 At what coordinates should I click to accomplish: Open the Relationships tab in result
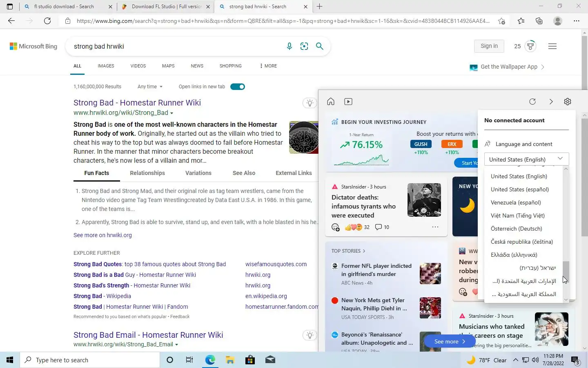[x=147, y=173]
